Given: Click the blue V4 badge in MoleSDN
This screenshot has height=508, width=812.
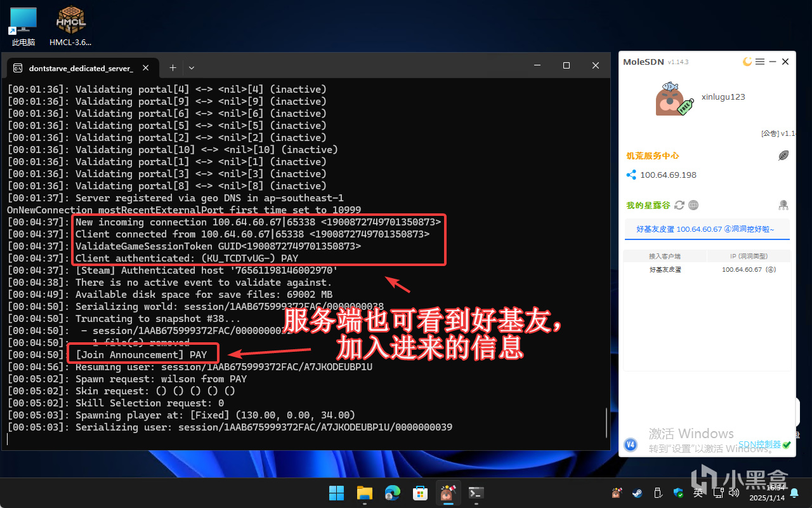Looking at the screenshot, I should click(631, 444).
